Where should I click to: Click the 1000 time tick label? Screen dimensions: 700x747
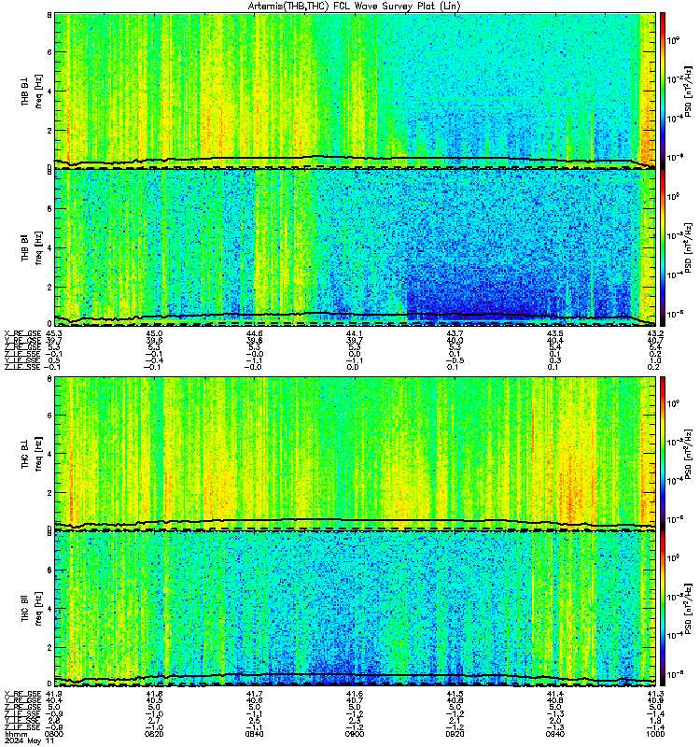(655, 734)
